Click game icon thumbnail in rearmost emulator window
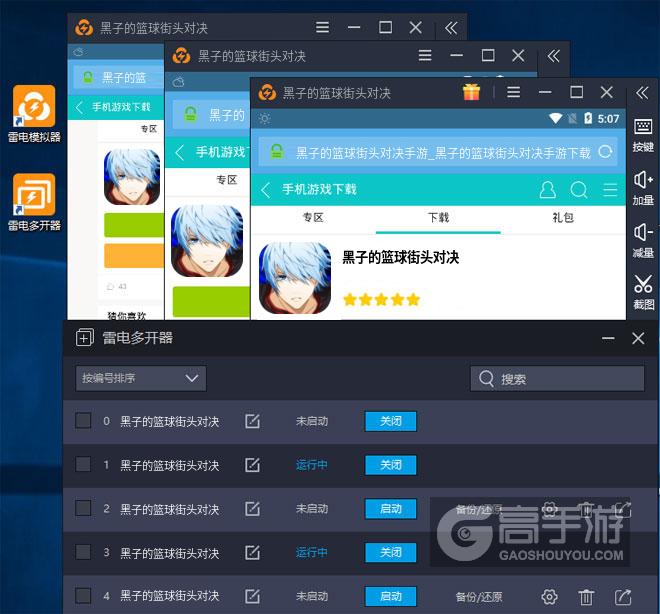The height and width of the screenshot is (614, 660). (132, 177)
